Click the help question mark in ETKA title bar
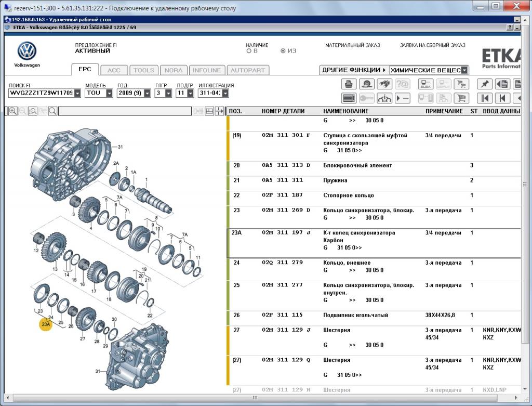The width and height of the screenshot is (532, 406). [x=510, y=28]
